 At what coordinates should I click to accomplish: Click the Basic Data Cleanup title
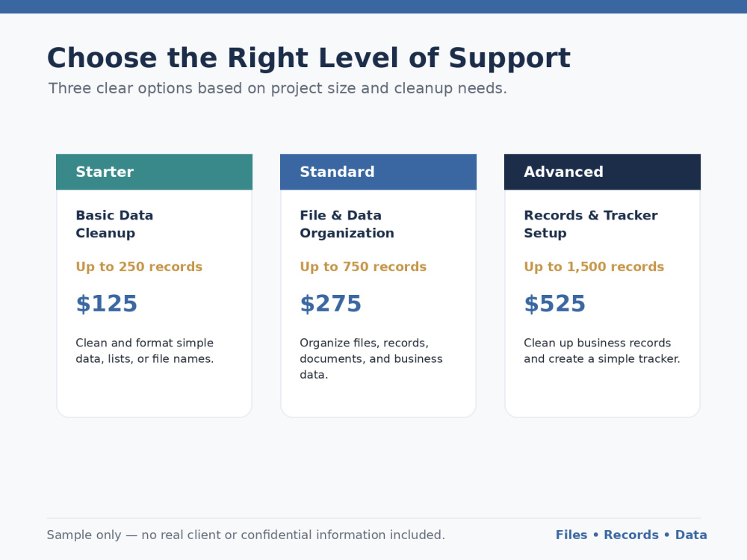(114, 224)
